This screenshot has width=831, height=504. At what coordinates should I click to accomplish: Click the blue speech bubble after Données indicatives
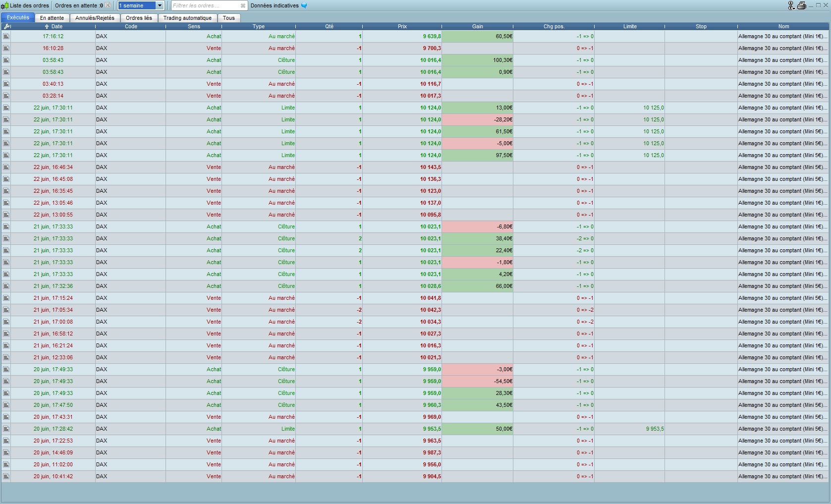click(x=304, y=5)
